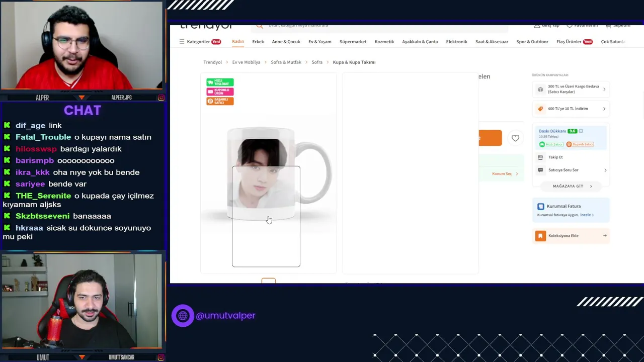Open the Ayakkabı & Çanta category tab
Viewport: 644px width, 362px height.
[x=420, y=42]
